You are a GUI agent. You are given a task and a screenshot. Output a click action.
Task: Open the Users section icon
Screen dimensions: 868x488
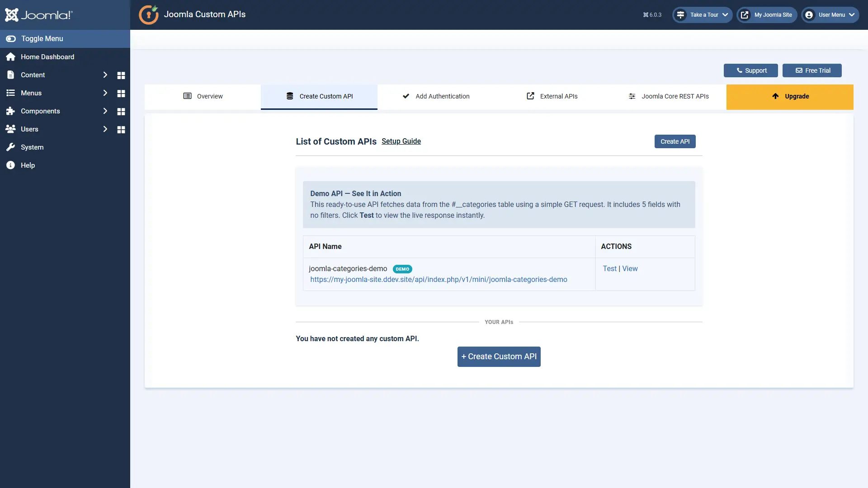point(10,129)
